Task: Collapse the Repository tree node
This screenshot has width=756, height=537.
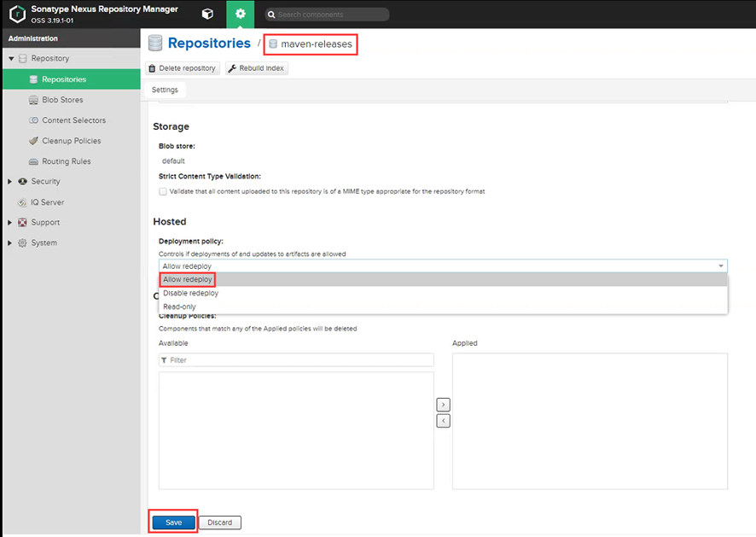Action: coord(10,58)
